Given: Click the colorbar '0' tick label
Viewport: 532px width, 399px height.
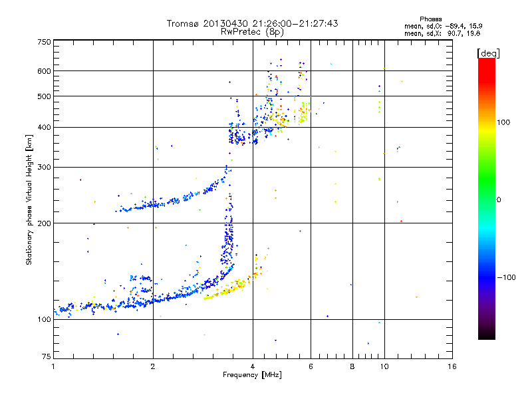Looking at the screenshot, I should pyautogui.click(x=498, y=199).
